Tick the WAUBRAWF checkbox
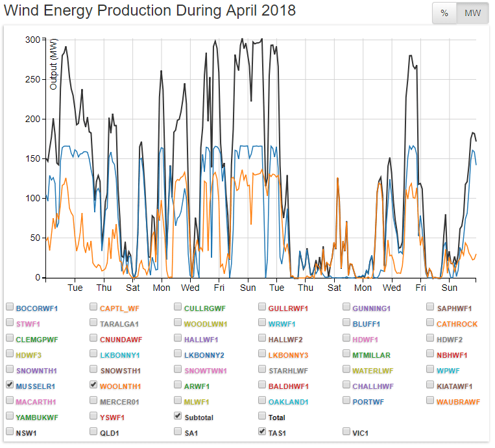The image size is (495, 448). 431,401
